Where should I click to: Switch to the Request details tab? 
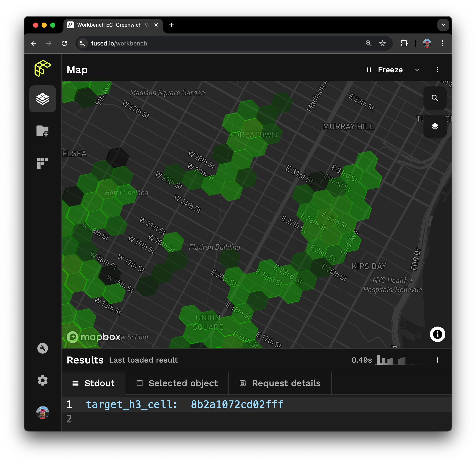pyautogui.click(x=280, y=383)
